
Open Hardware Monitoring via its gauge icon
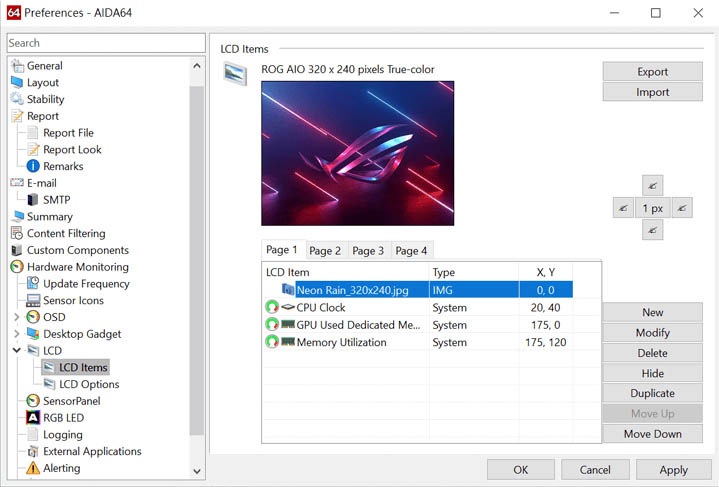click(17, 267)
